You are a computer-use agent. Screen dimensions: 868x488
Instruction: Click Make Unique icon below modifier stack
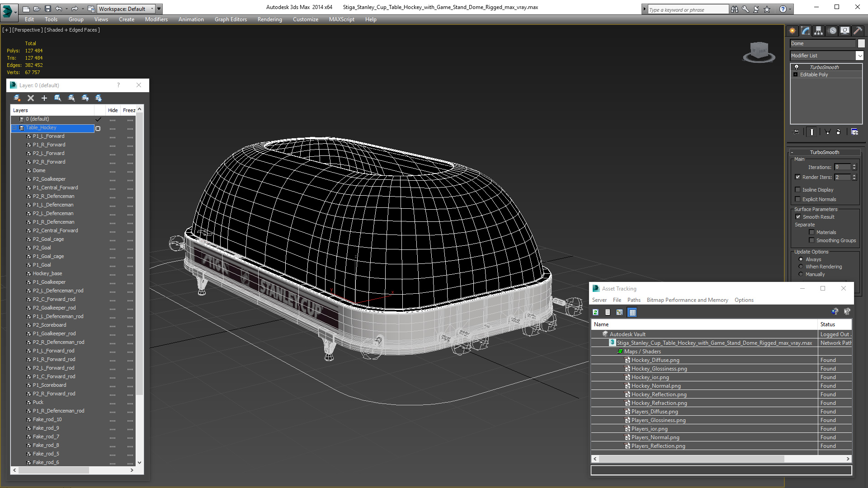click(827, 132)
